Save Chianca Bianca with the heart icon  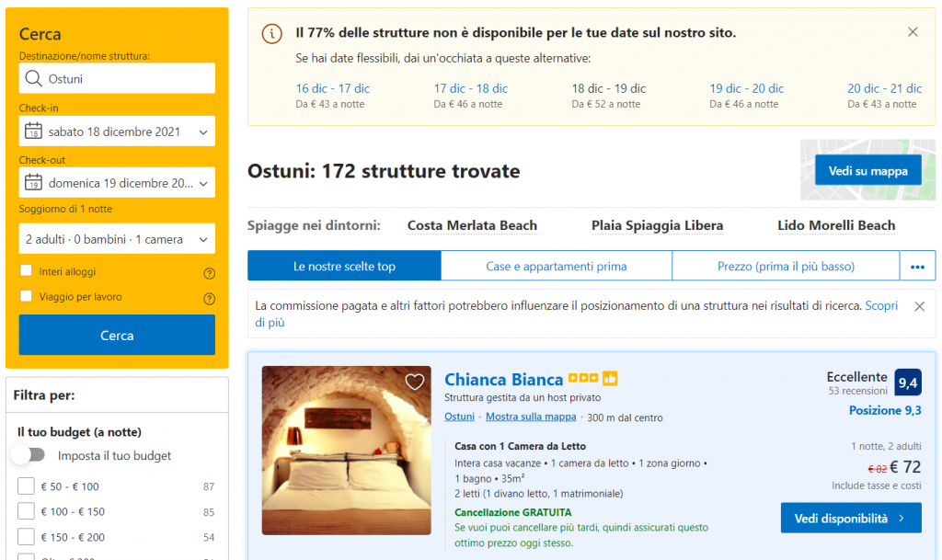(x=415, y=382)
